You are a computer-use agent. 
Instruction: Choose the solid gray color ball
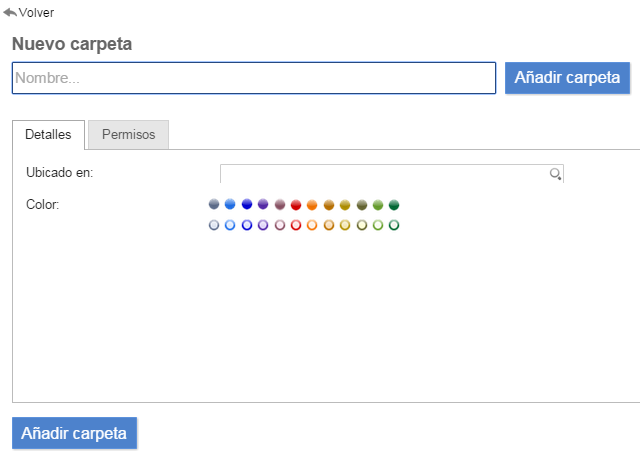coord(214,205)
